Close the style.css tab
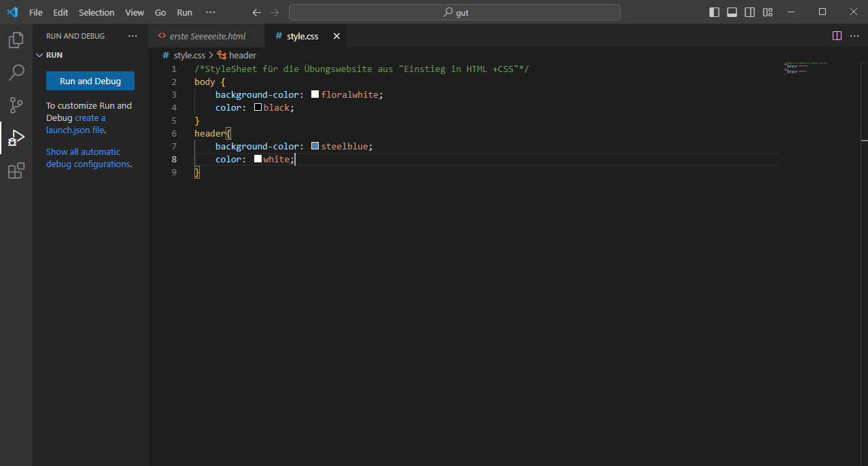Viewport: 868px width, 466px height. pyautogui.click(x=336, y=36)
